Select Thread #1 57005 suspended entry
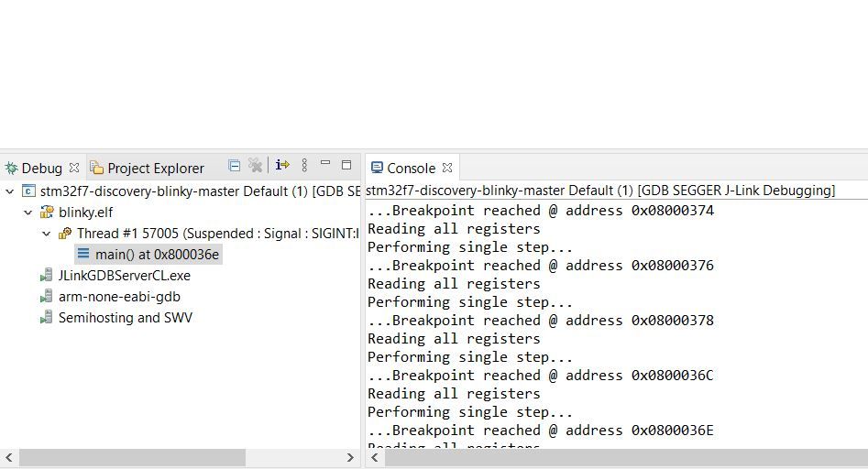This screenshot has width=868, height=469. (x=218, y=234)
